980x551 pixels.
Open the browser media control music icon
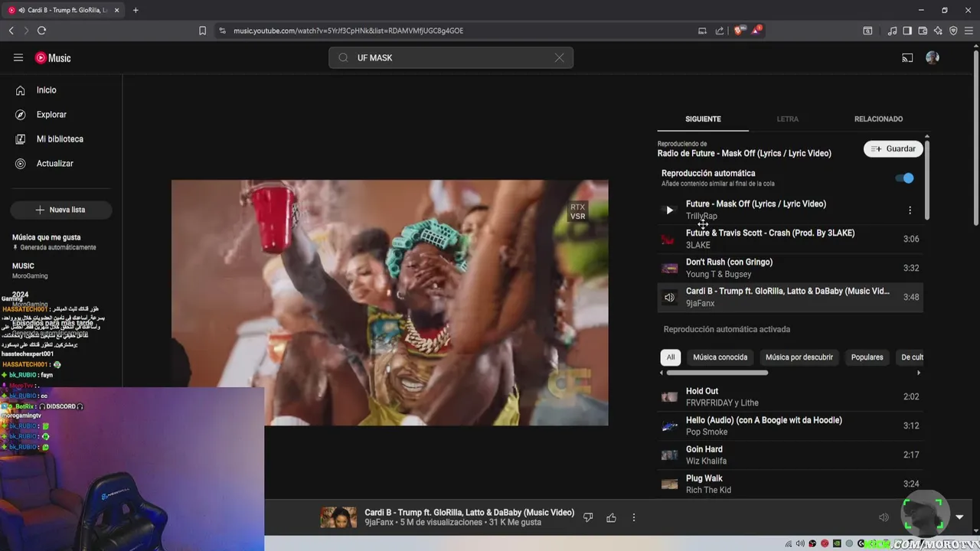(x=892, y=31)
